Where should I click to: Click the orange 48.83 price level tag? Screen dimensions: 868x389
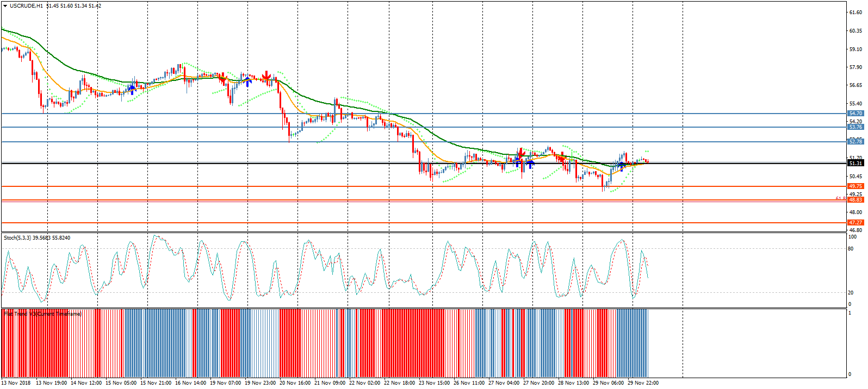click(x=855, y=200)
